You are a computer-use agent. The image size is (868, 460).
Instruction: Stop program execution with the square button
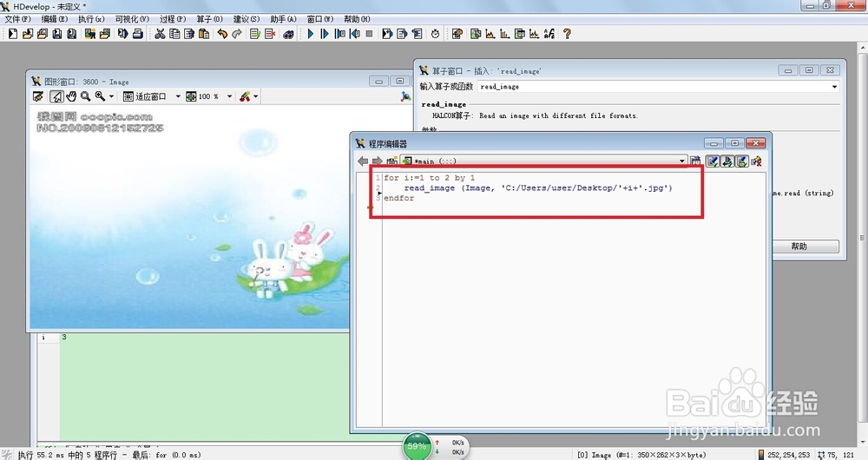369,34
